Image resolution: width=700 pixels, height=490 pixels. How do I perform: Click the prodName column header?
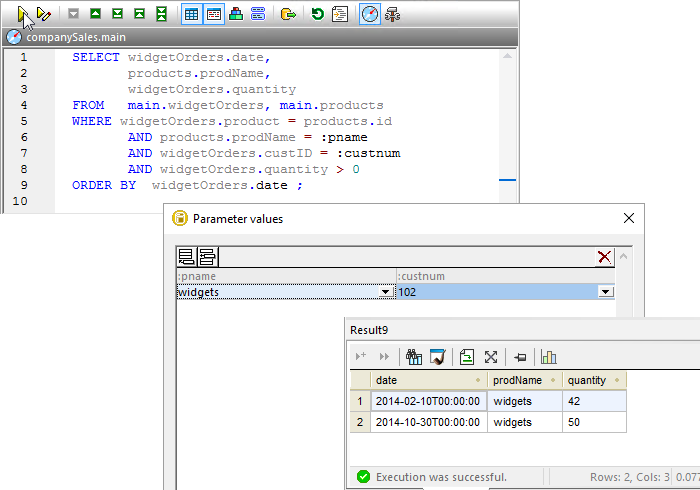(x=518, y=380)
